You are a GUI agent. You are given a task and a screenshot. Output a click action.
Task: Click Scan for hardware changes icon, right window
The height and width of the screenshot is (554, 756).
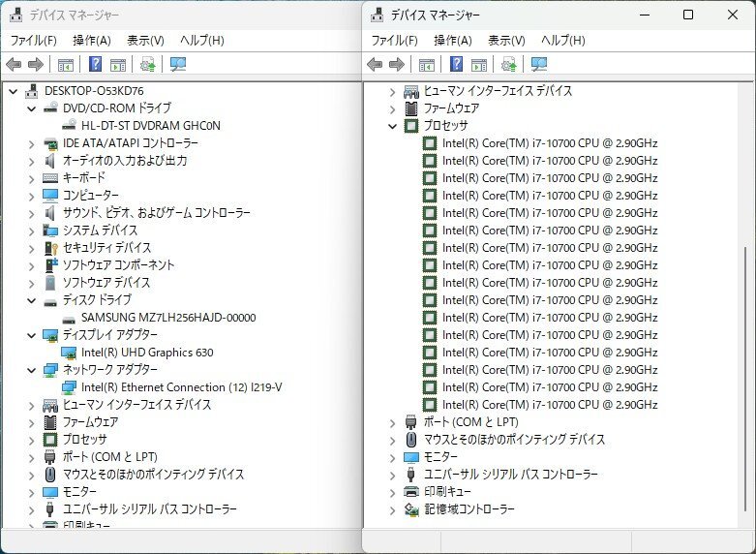pyautogui.click(x=539, y=65)
